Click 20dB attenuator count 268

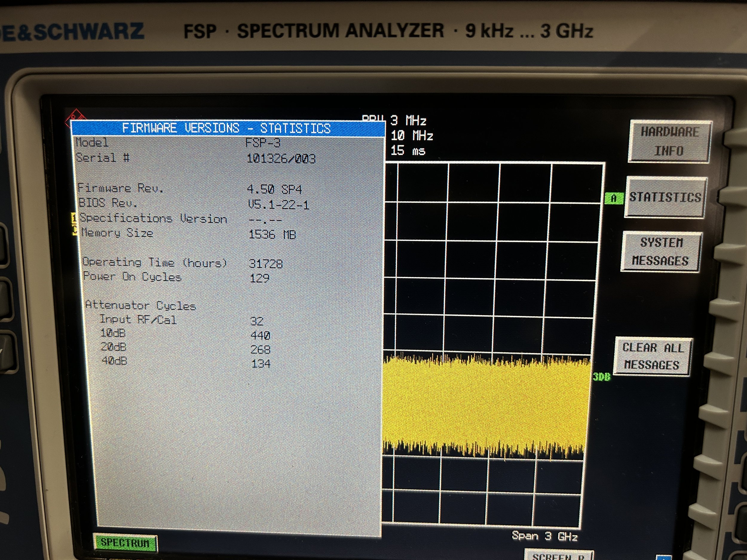click(261, 349)
